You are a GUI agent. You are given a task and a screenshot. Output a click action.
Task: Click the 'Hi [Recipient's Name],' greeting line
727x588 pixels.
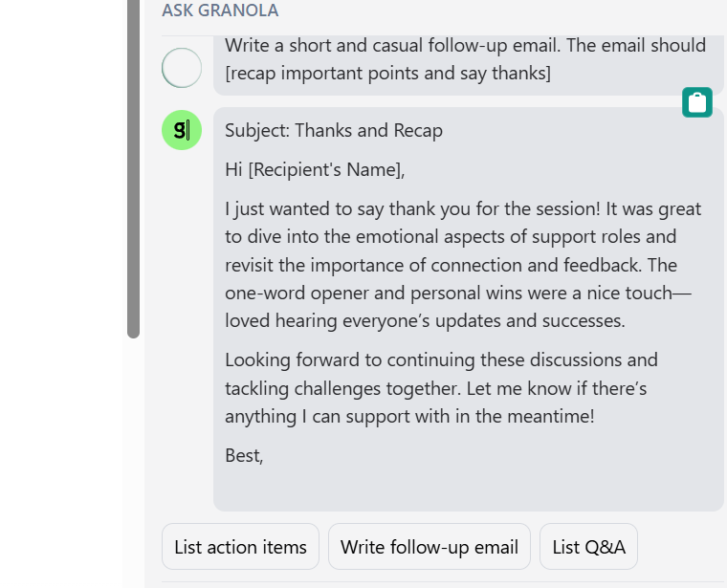click(x=315, y=169)
